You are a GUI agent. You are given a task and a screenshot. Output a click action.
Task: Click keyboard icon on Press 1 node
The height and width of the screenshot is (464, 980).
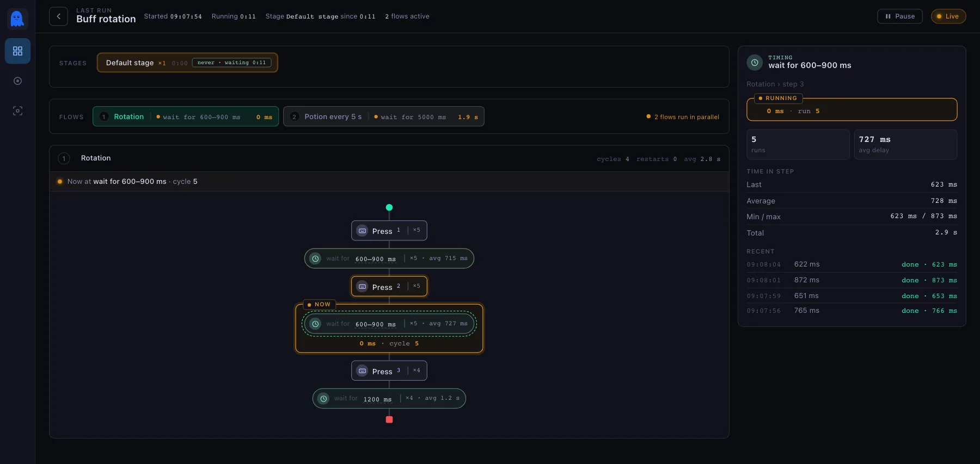click(363, 231)
